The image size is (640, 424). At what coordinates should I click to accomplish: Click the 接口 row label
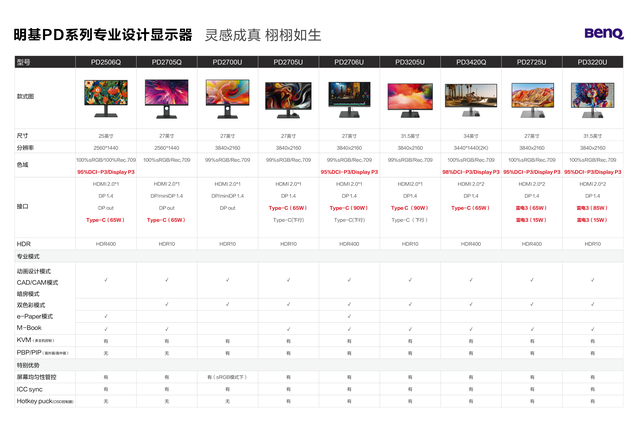click(22, 206)
